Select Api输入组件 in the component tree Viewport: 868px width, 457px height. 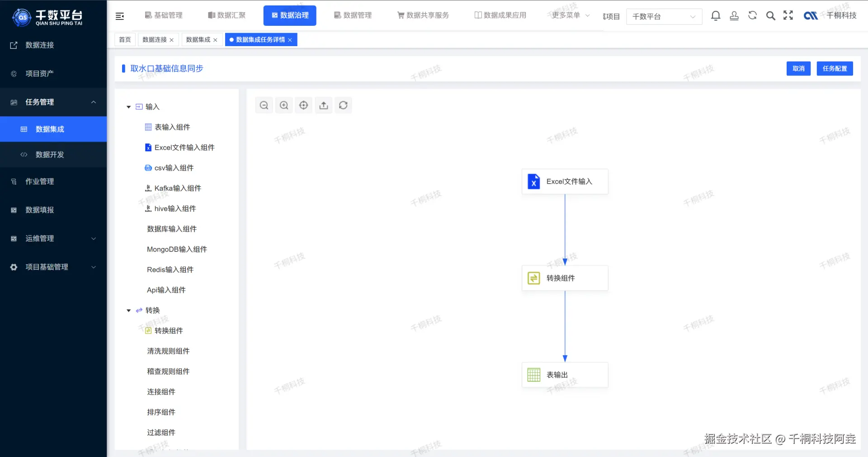click(166, 290)
